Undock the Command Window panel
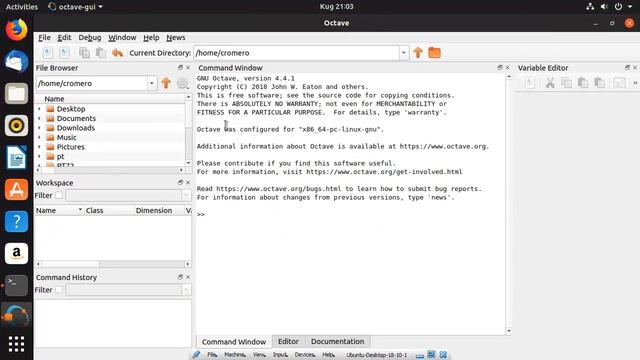Screen dimensions: 640x360 (500, 67)
